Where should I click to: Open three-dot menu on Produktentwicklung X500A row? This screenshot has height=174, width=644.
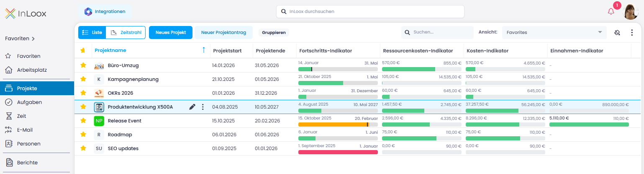click(x=203, y=107)
